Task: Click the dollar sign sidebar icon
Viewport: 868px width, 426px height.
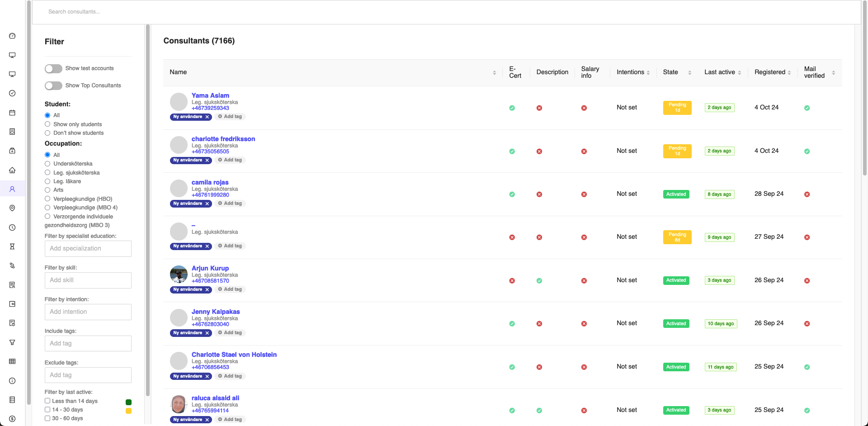Action: (12, 418)
